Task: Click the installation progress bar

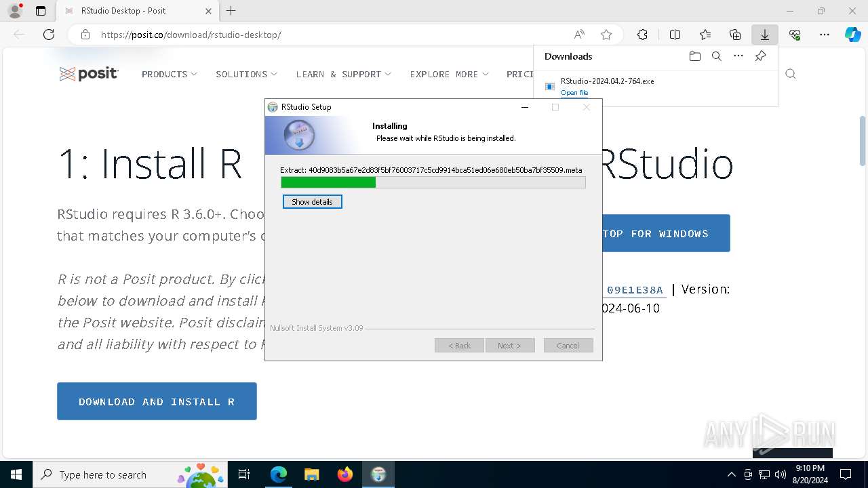Action: (433, 182)
